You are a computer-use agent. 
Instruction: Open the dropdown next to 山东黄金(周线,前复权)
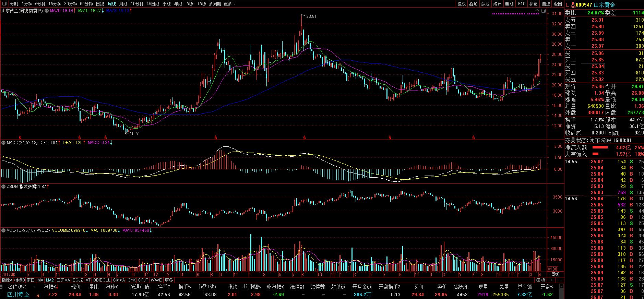coord(47,11)
